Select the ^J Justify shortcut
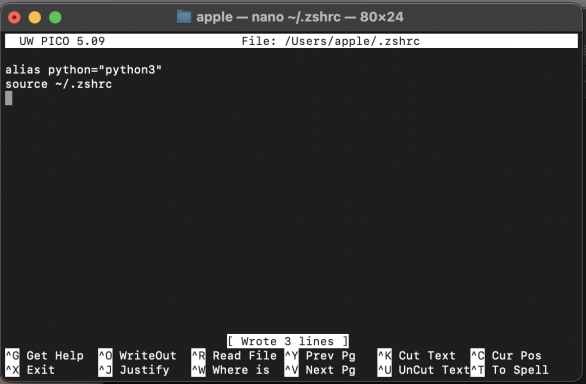 pyautogui.click(x=133, y=370)
